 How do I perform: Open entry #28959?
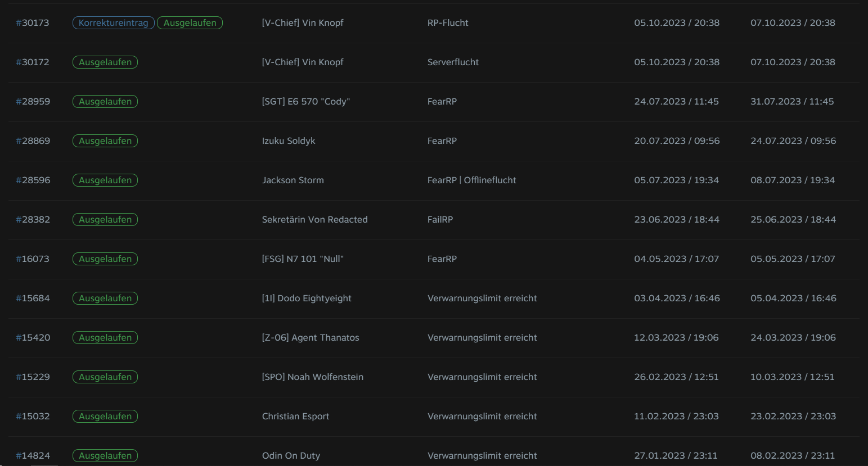[33, 102]
